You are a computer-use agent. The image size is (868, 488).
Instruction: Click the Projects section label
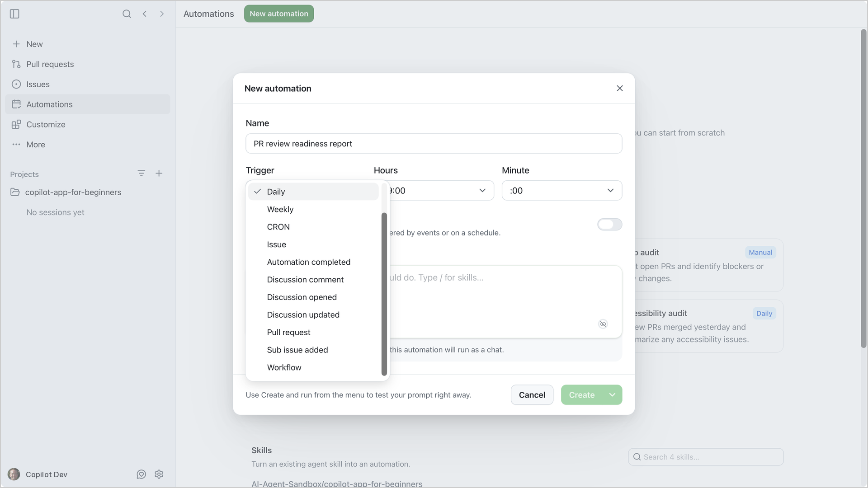coord(24,174)
